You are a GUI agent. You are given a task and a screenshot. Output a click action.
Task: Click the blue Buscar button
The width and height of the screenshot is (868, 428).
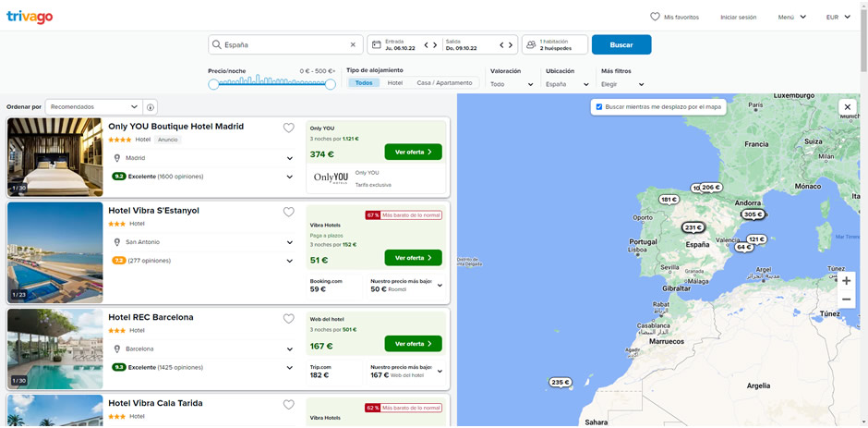tap(621, 45)
